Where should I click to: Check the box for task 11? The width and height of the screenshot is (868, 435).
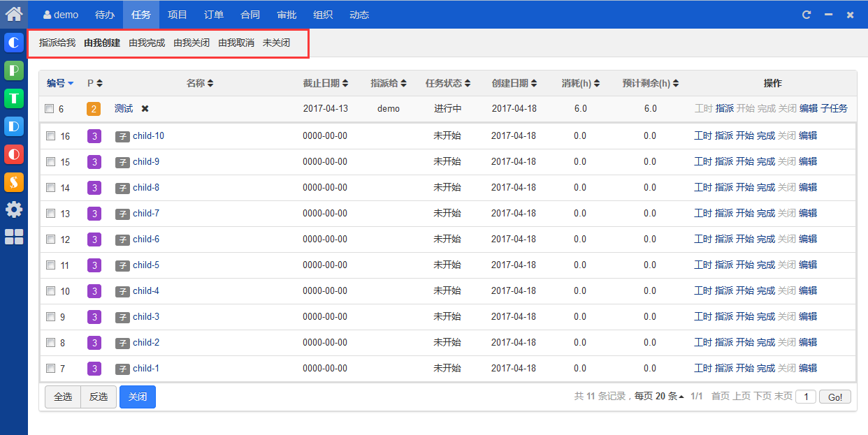50,265
